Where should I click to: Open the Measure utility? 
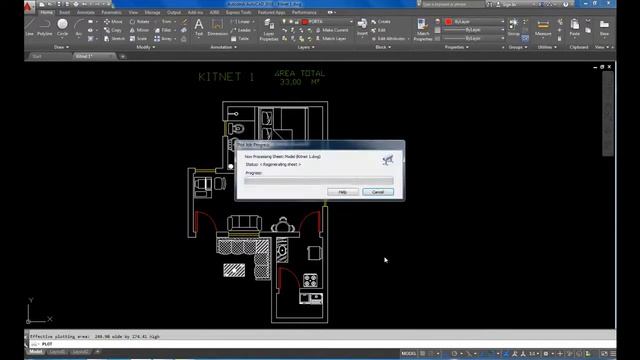pos(543,27)
